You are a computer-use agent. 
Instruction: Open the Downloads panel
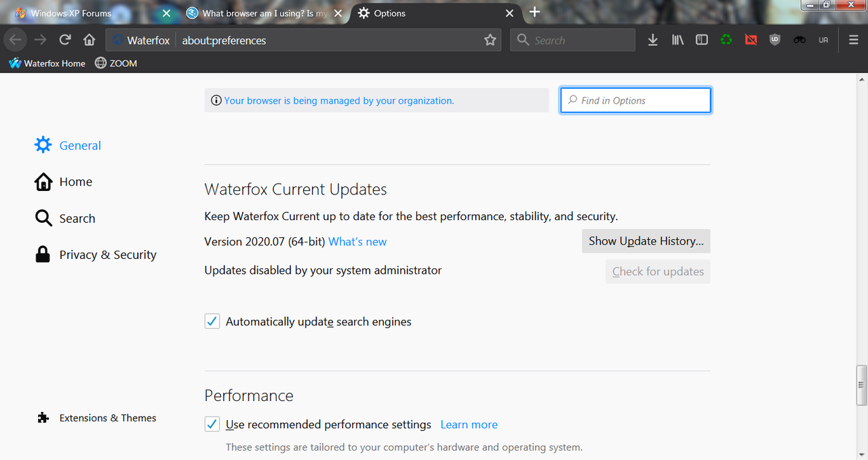652,40
